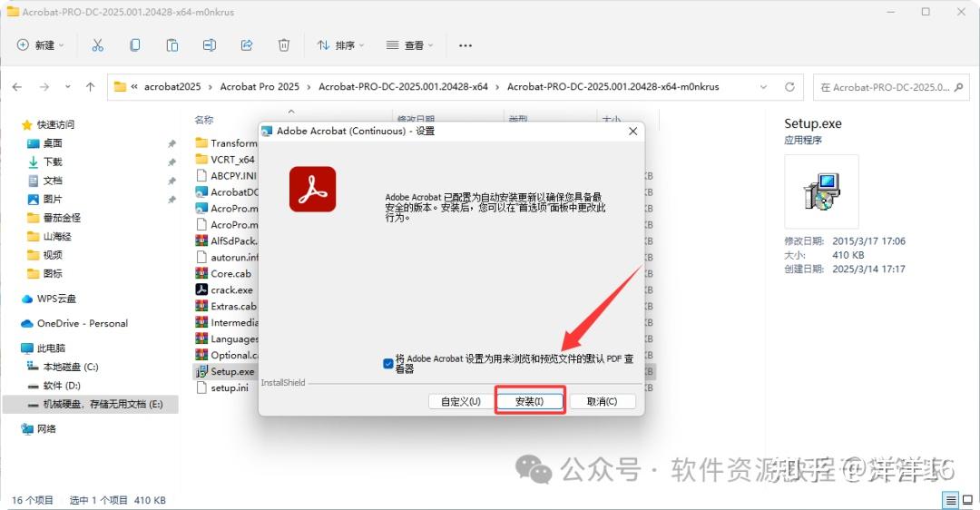
Task: Click the 名称 column header
Action: pyautogui.click(x=204, y=120)
